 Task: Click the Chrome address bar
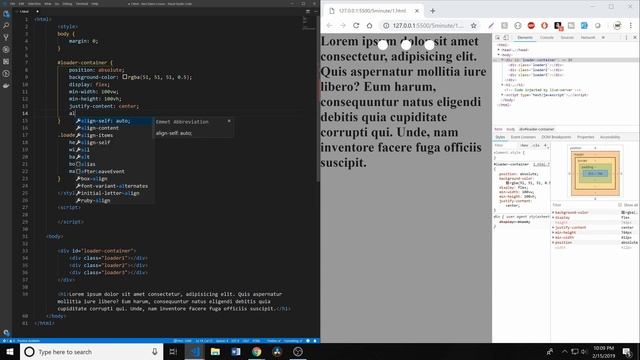(427, 25)
